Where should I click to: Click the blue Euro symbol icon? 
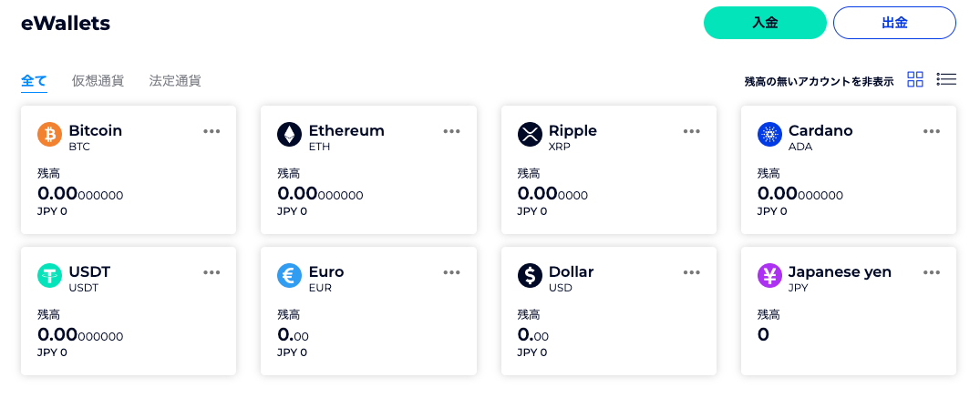click(289, 276)
